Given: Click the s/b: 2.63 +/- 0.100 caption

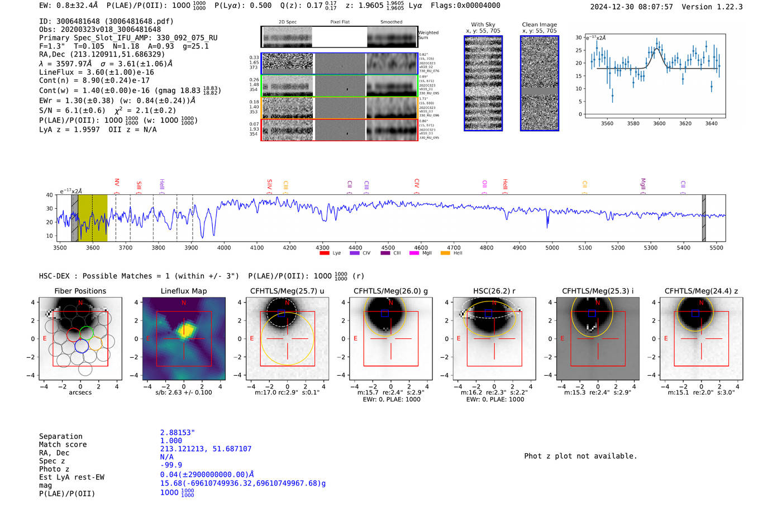Looking at the screenshot, I should click(x=184, y=392).
